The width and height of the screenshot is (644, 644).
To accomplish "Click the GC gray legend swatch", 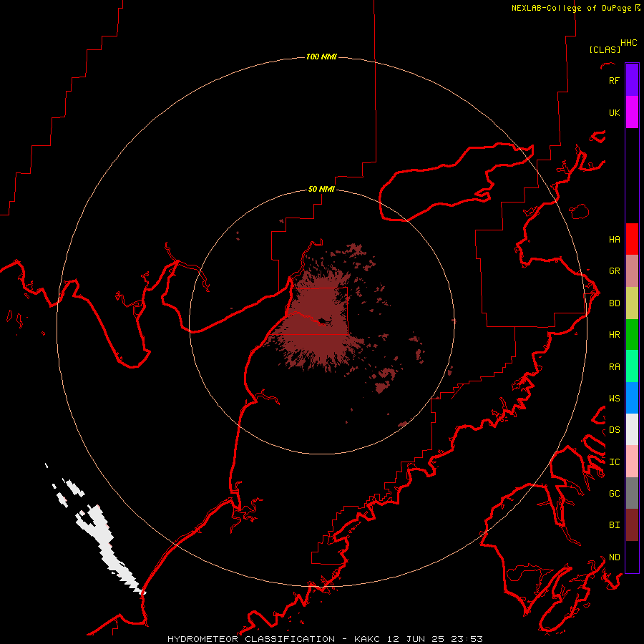I will point(632,493).
